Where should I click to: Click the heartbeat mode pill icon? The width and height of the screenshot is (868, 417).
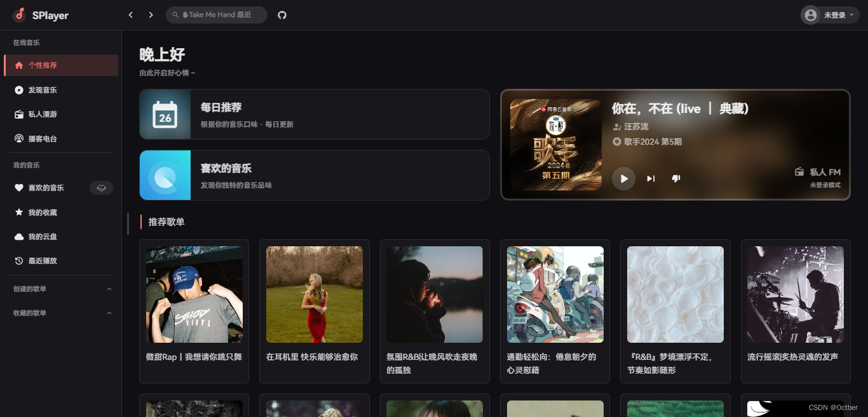click(101, 188)
